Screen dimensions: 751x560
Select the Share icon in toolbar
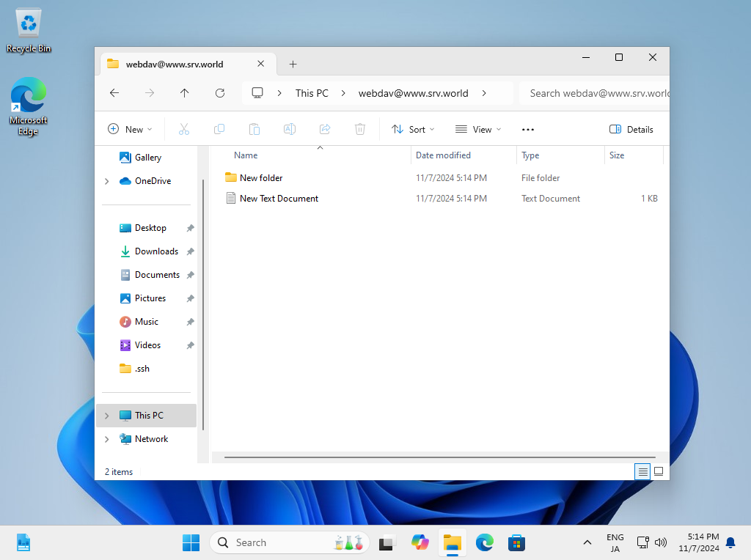(x=325, y=129)
